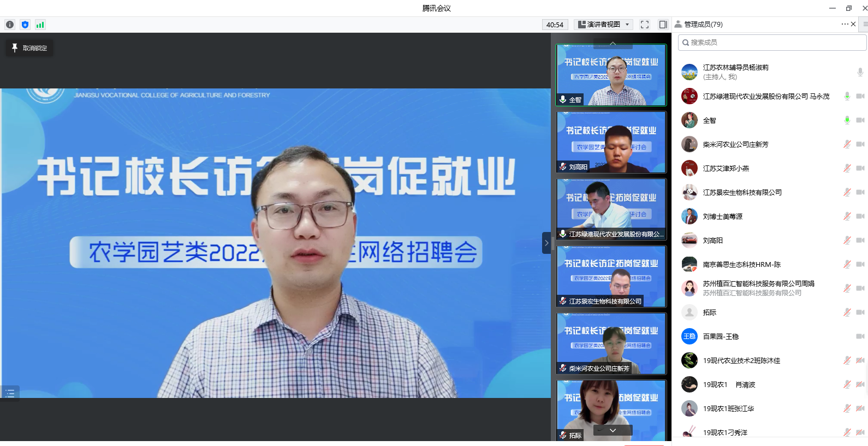Click 取消锁定 to unpin the video
The width and height of the screenshot is (868, 446).
(29, 48)
